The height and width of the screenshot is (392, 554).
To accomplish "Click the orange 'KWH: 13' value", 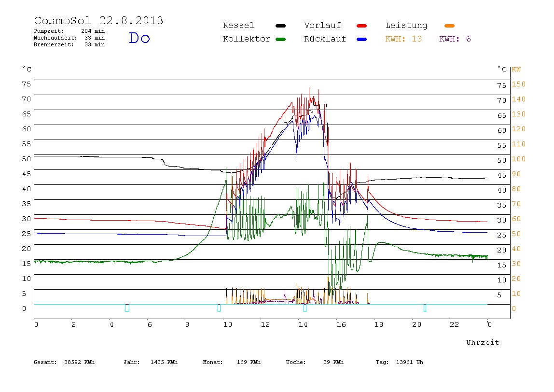I will click(403, 39).
